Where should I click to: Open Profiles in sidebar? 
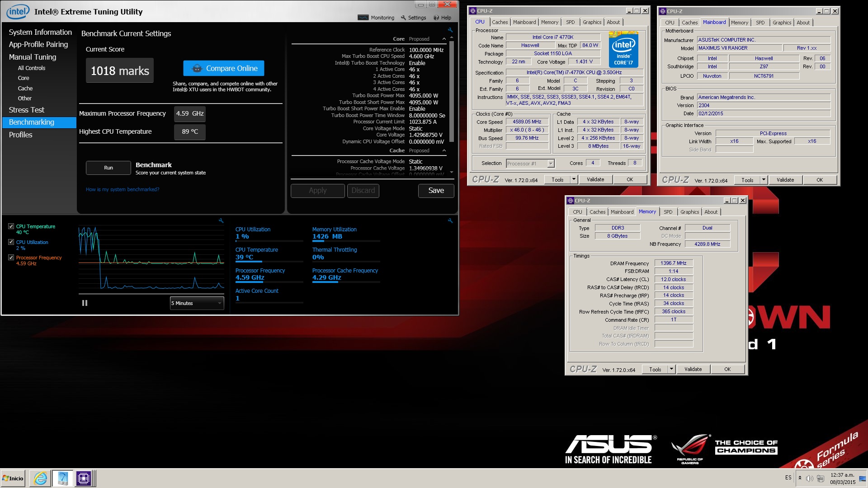pos(21,135)
